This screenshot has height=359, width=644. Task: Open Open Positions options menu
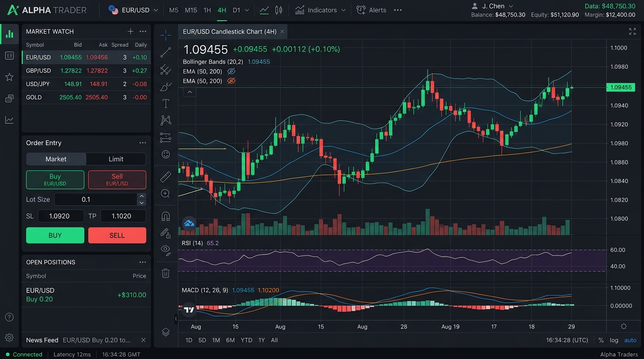143,262
